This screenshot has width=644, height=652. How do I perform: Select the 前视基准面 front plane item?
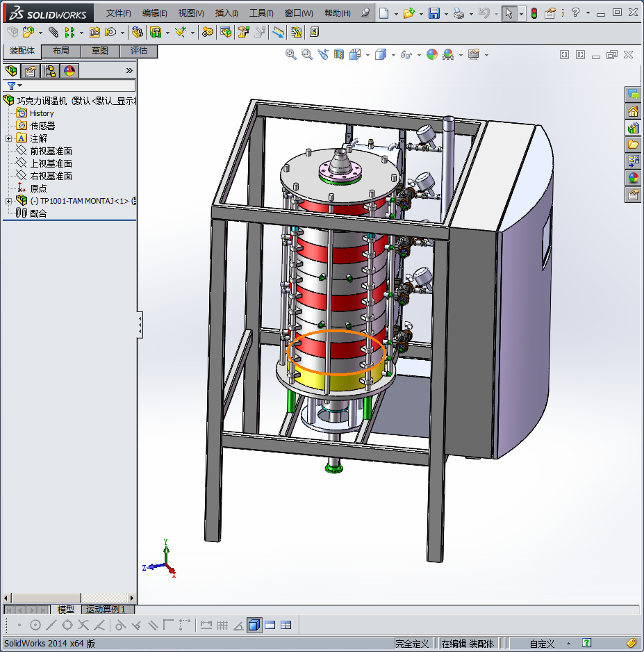pos(51,151)
